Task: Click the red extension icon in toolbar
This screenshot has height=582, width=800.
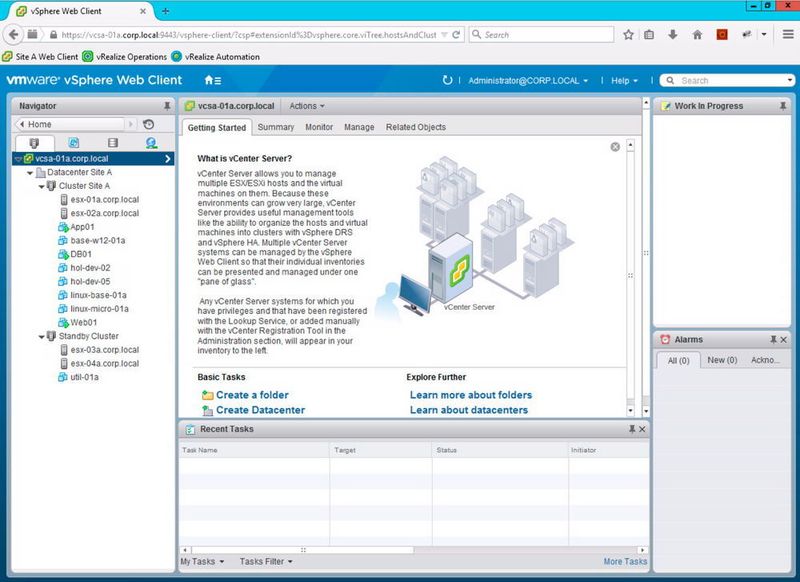Action: tap(722, 35)
